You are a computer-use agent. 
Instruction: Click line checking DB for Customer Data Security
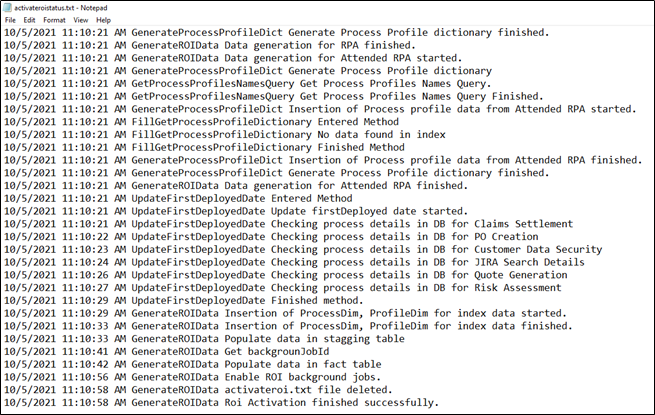pyautogui.click(x=303, y=250)
